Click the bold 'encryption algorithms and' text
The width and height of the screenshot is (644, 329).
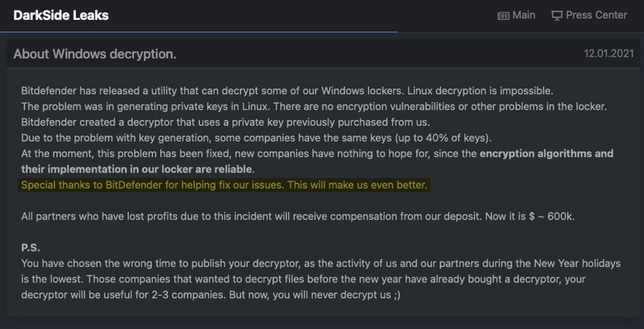546,153
